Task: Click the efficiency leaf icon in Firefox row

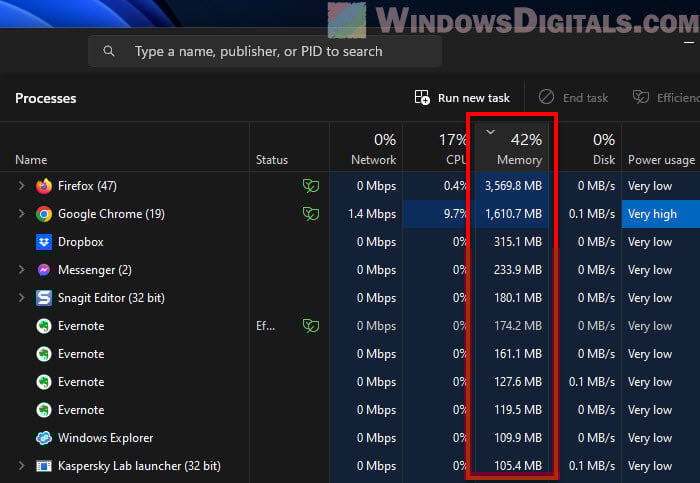Action: pyautogui.click(x=311, y=185)
